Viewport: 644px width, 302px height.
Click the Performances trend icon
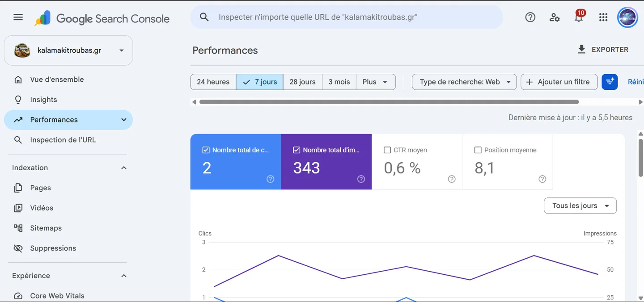pyautogui.click(x=18, y=120)
